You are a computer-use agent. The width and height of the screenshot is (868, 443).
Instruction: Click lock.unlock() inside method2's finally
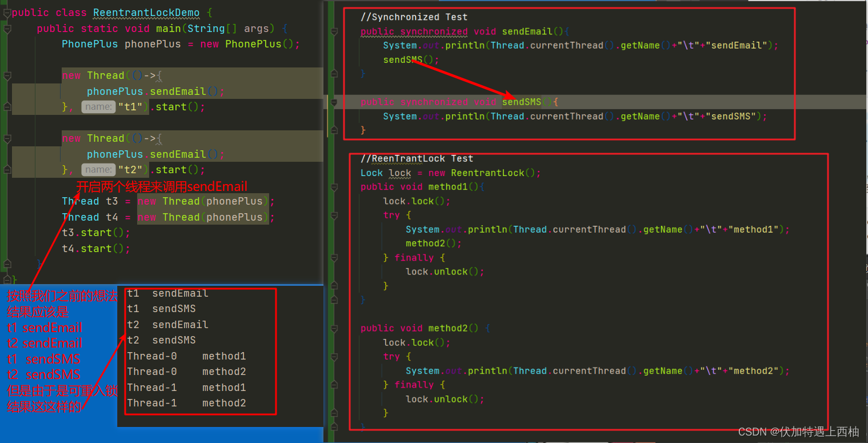445,399
